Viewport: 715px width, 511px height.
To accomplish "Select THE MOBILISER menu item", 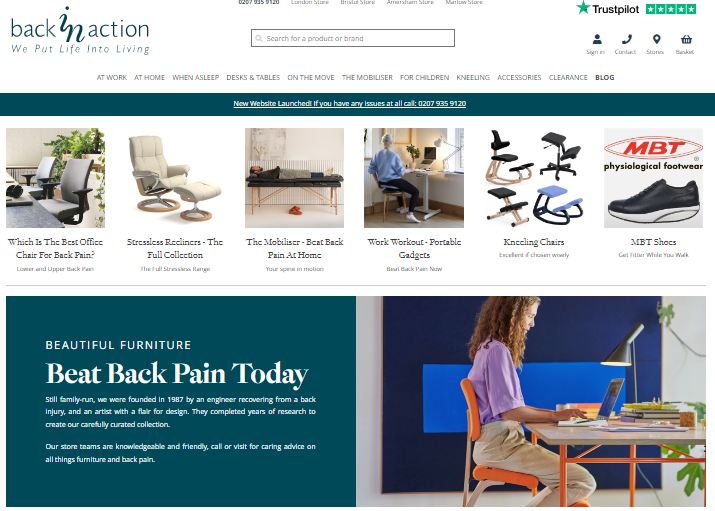I will (367, 77).
